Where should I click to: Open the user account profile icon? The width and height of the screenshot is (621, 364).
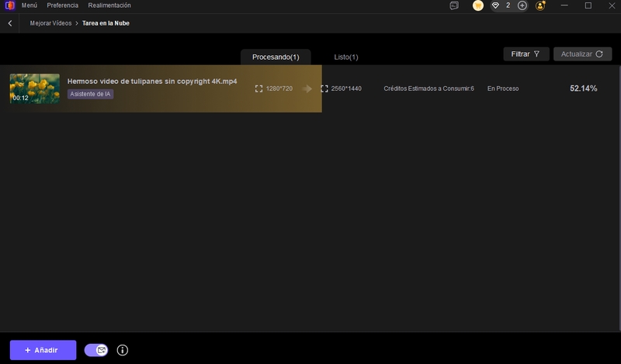[x=540, y=5]
